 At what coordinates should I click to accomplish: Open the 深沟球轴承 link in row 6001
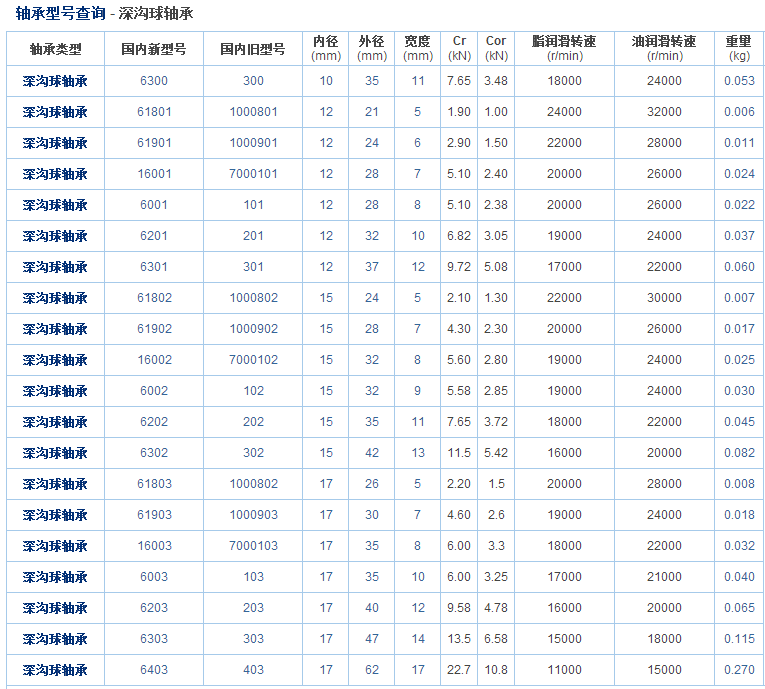55,205
